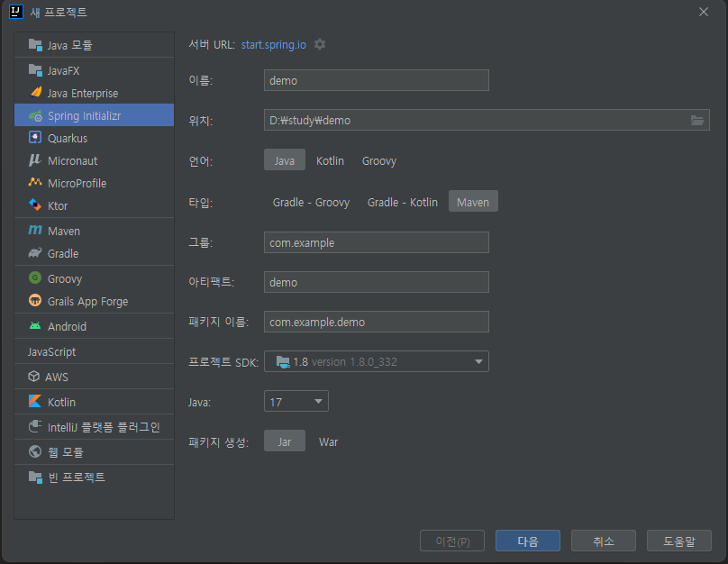The image size is (728, 564).
Task: Select the Maven 'm' icon in sidebar
Action: pos(35,231)
